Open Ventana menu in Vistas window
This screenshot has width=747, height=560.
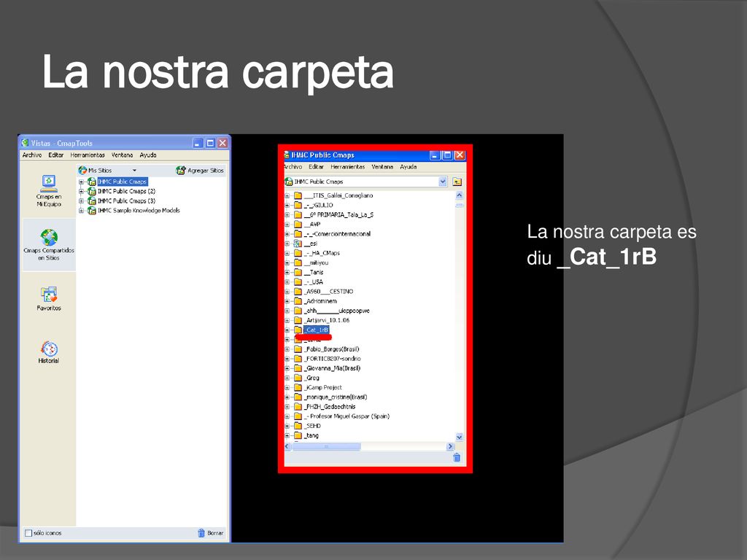pyautogui.click(x=122, y=155)
